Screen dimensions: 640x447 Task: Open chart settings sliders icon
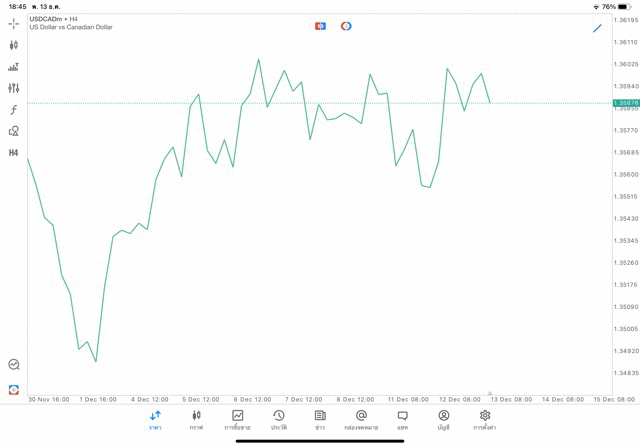coord(13,88)
